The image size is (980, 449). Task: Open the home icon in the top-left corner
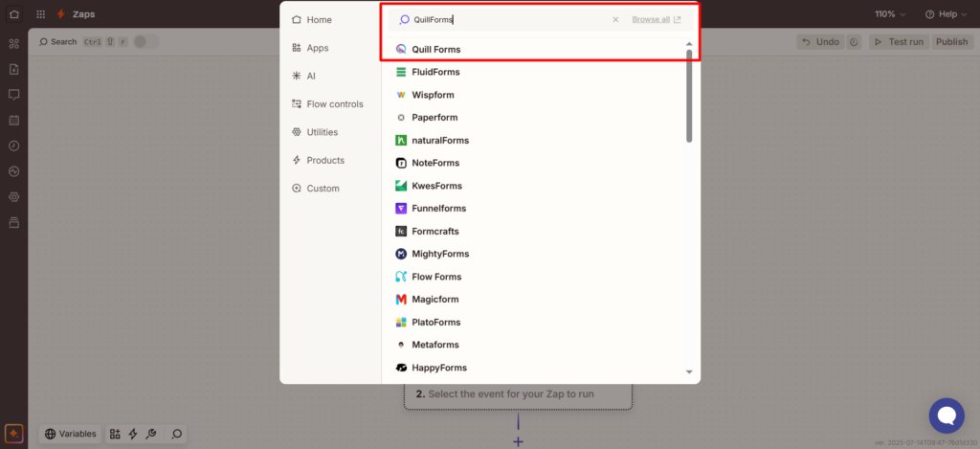(14, 13)
